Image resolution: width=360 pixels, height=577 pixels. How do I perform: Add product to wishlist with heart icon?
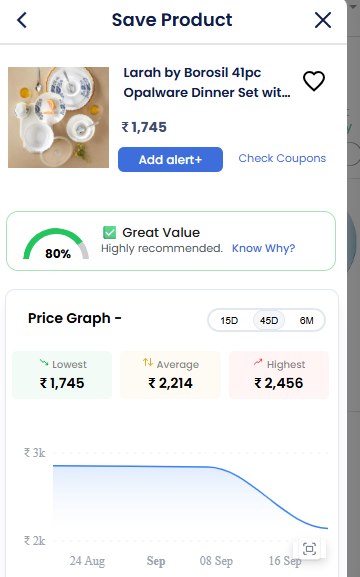[x=314, y=81]
